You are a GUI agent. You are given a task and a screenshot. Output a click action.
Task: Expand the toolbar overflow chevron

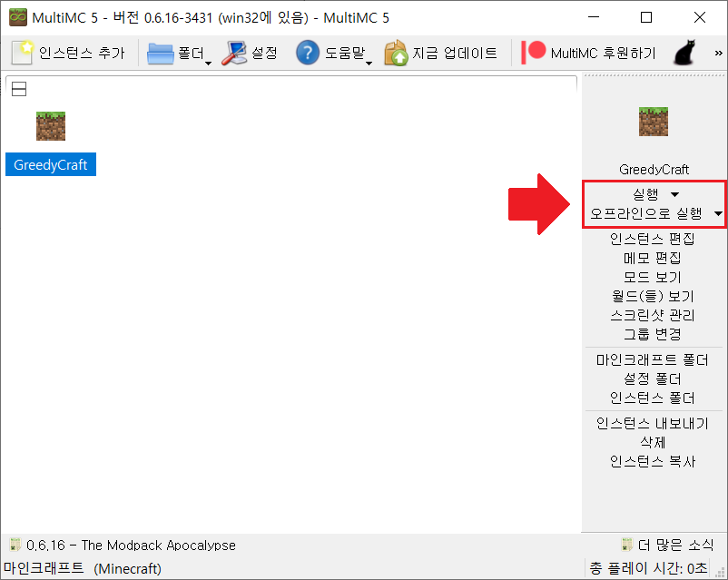(718, 53)
